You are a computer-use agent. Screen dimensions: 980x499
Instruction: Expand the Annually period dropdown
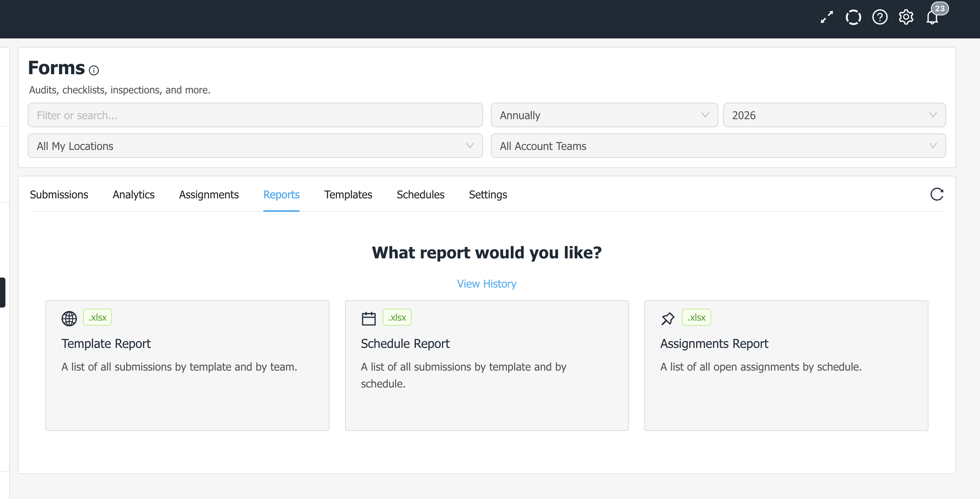(x=604, y=115)
